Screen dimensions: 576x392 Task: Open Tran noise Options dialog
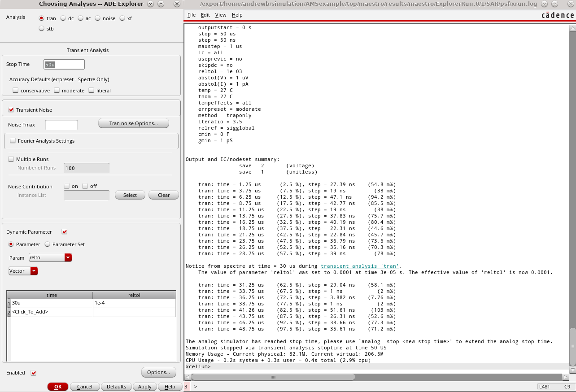click(x=134, y=123)
